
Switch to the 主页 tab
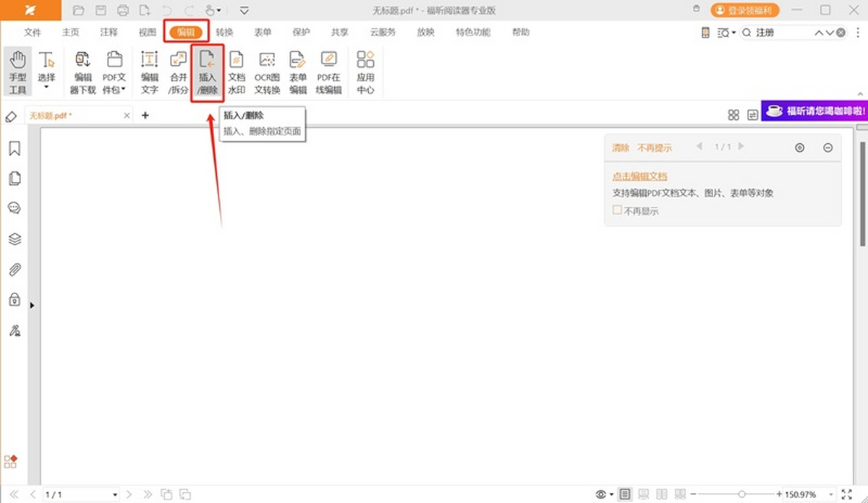[x=71, y=33]
